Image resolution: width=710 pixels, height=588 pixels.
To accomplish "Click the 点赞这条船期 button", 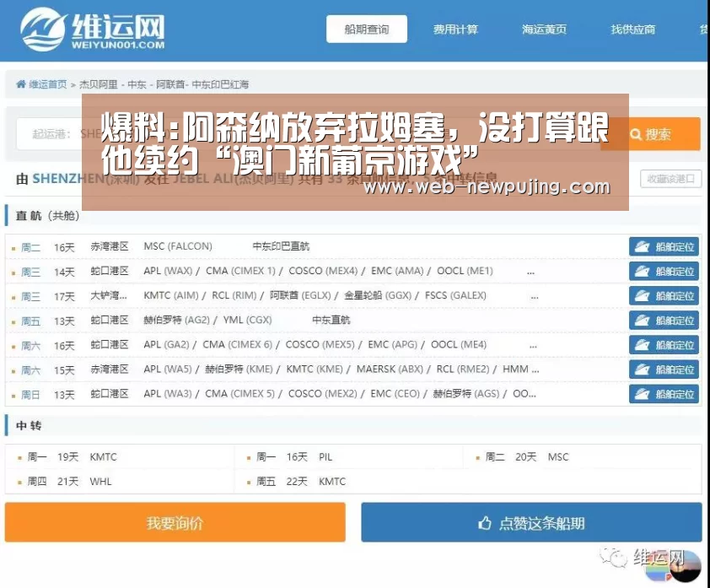I will click(x=531, y=522).
